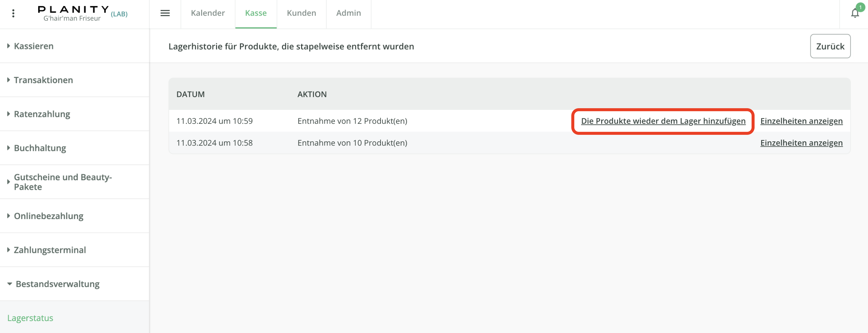
Task: Expand the Ratenzahlung section
Action: (x=42, y=114)
